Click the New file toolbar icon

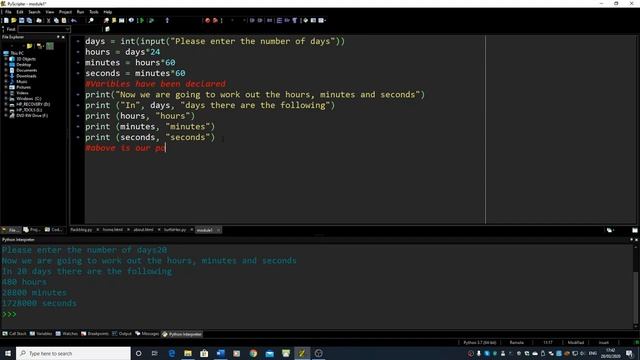(x=6, y=20)
